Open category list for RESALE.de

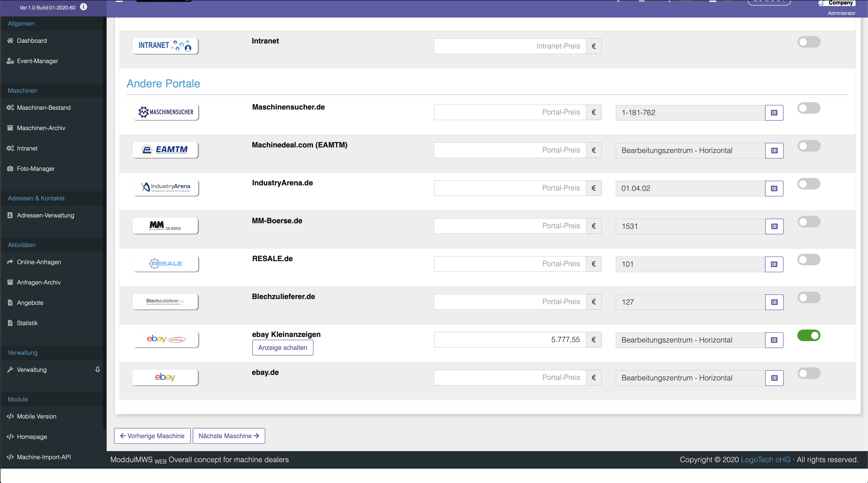pos(774,264)
